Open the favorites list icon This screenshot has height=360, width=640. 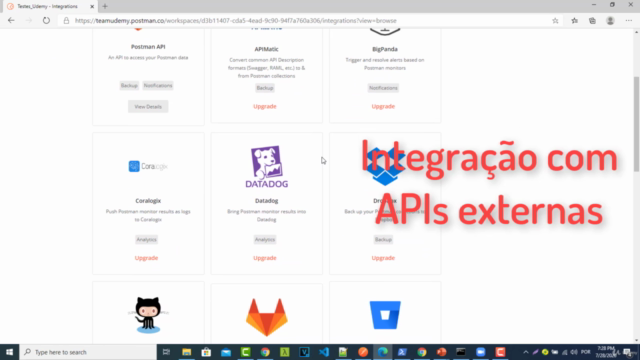(574, 20)
